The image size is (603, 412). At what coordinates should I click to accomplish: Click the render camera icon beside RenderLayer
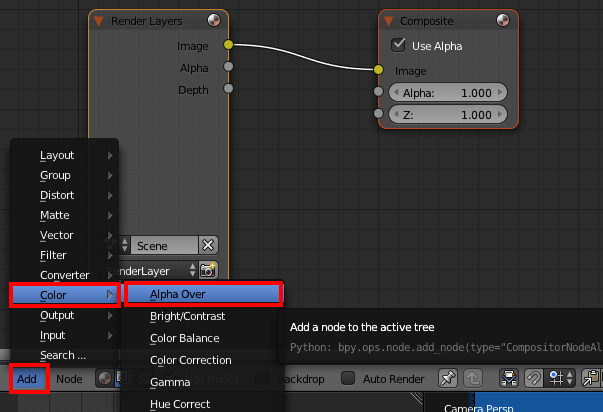(208, 270)
